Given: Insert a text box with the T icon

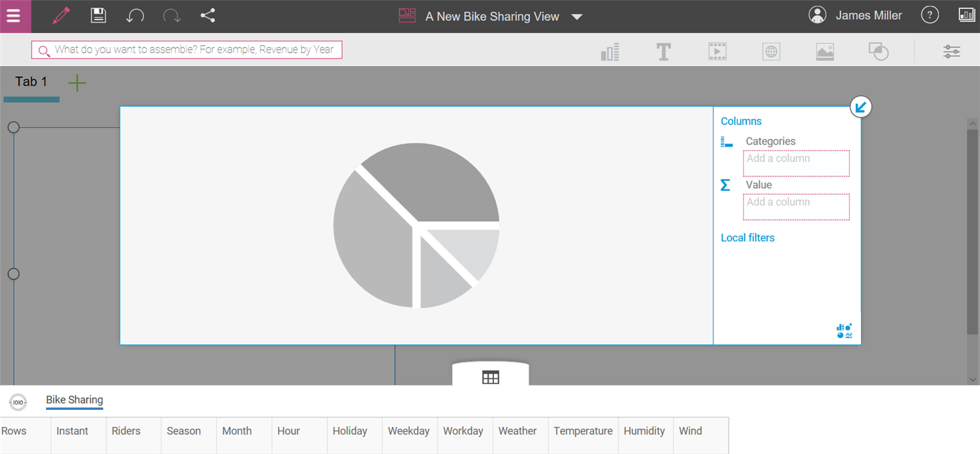Looking at the screenshot, I should pyautogui.click(x=664, y=52).
